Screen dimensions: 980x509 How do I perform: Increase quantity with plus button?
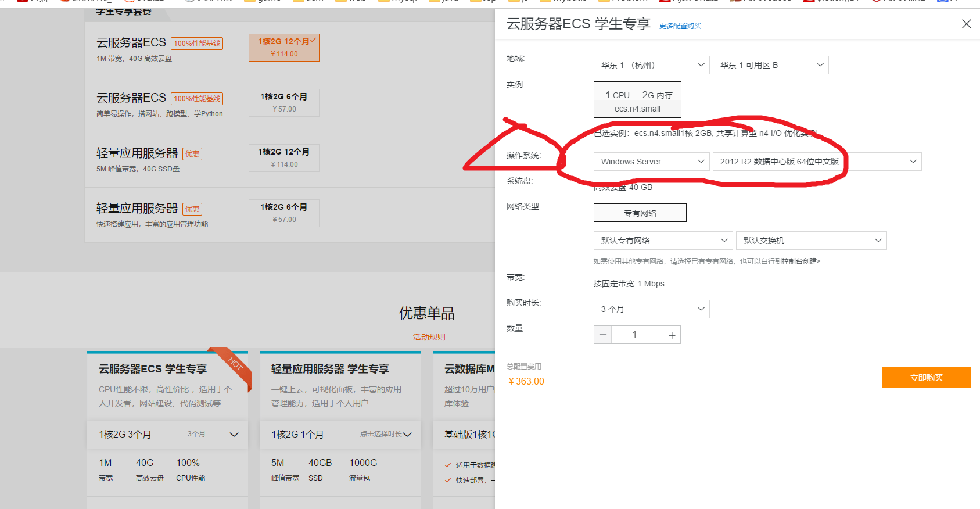(x=672, y=335)
